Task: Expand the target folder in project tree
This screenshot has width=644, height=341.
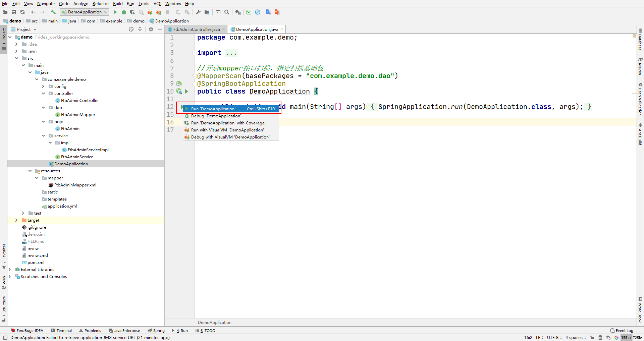Action: pos(16,220)
